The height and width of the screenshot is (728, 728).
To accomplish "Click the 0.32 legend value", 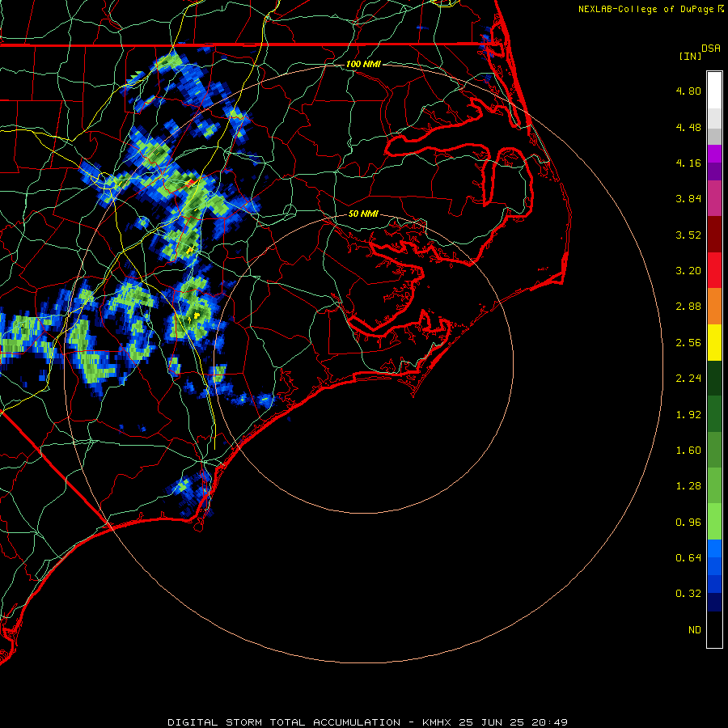I will (x=688, y=594).
